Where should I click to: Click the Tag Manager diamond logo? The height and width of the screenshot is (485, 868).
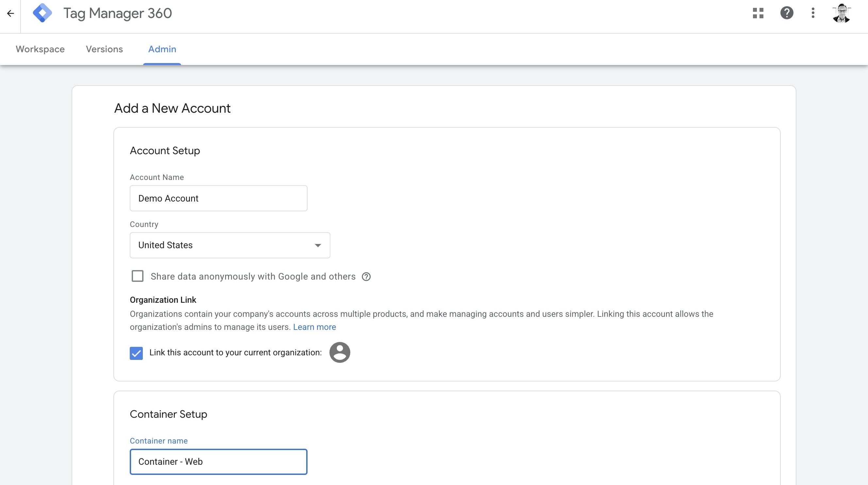pos(42,13)
